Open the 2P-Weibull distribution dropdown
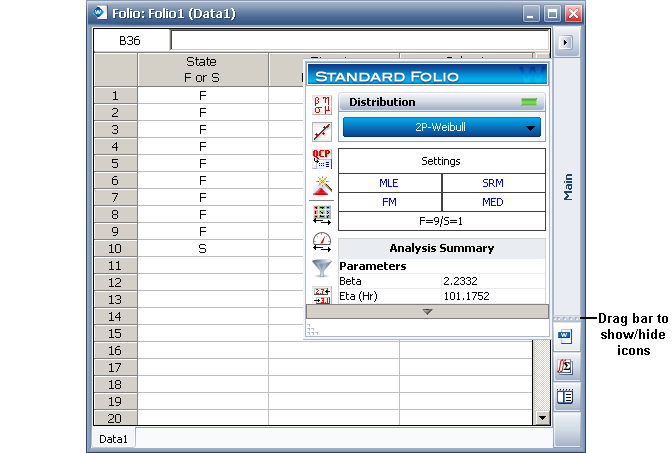The height and width of the screenshot is (453, 672). [441, 127]
